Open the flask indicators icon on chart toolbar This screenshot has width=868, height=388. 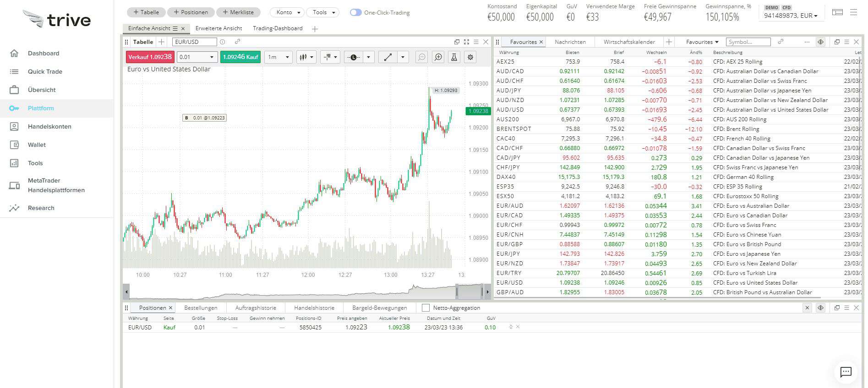pos(454,57)
